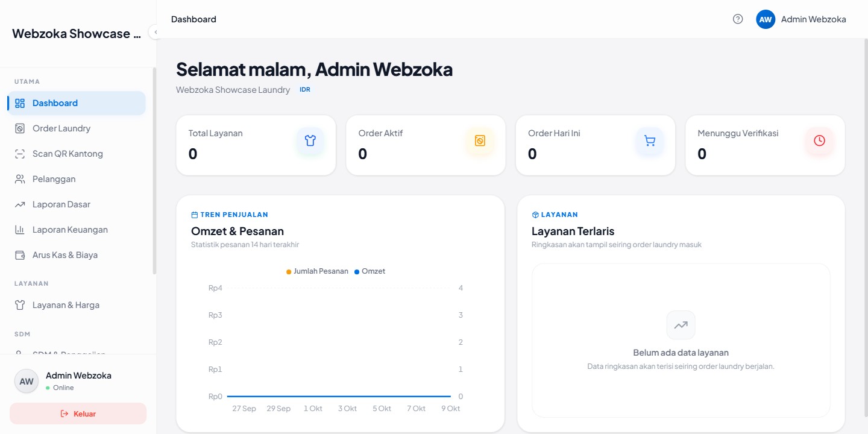Screen dimensions: 868x434
Task: Open the Menunggu Verifikasi stat card
Action: coord(765,145)
